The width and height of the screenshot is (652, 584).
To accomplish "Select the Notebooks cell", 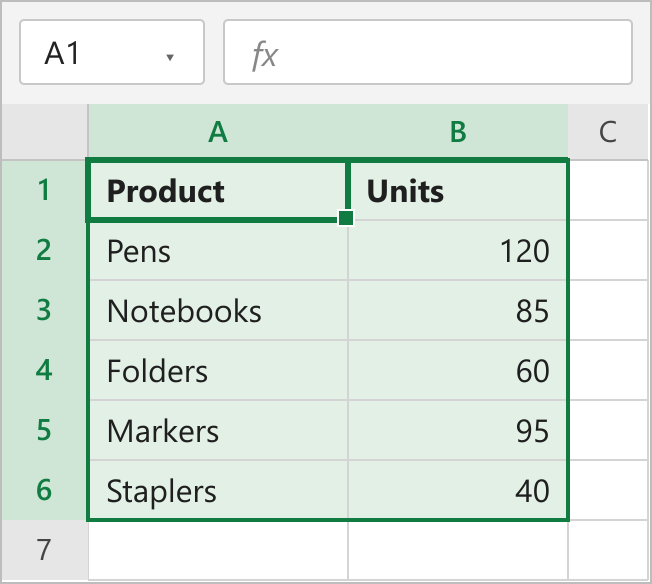I will (218, 310).
